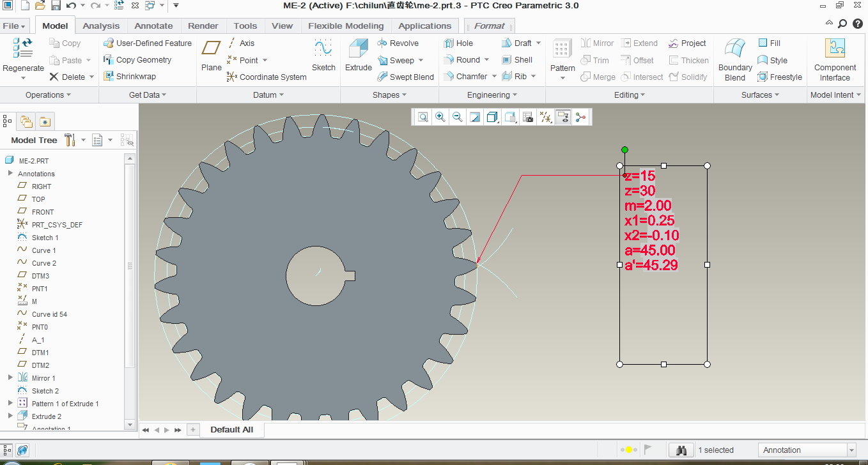Open Component Interface

pos(835,60)
